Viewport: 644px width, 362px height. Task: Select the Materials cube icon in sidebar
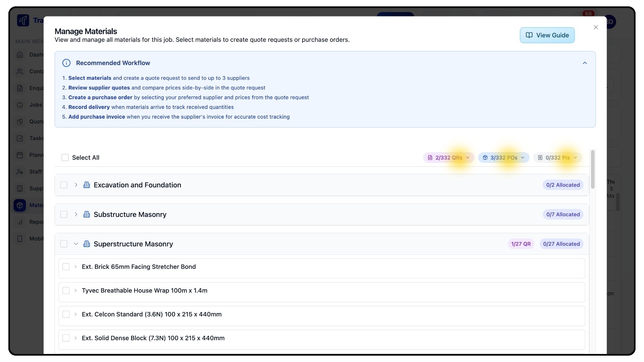[20, 205]
